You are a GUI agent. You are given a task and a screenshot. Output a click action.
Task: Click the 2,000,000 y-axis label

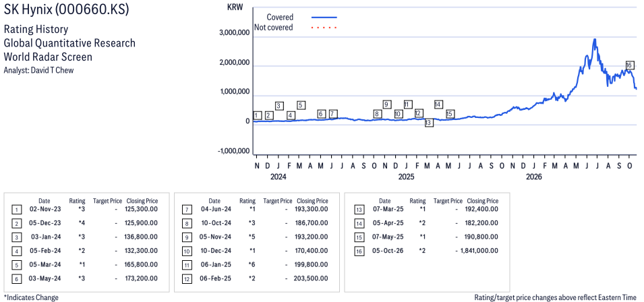(x=235, y=63)
